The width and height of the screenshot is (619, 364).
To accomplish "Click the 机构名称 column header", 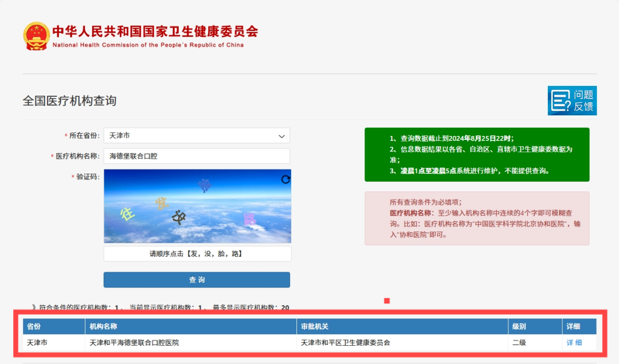I will [x=104, y=327].
